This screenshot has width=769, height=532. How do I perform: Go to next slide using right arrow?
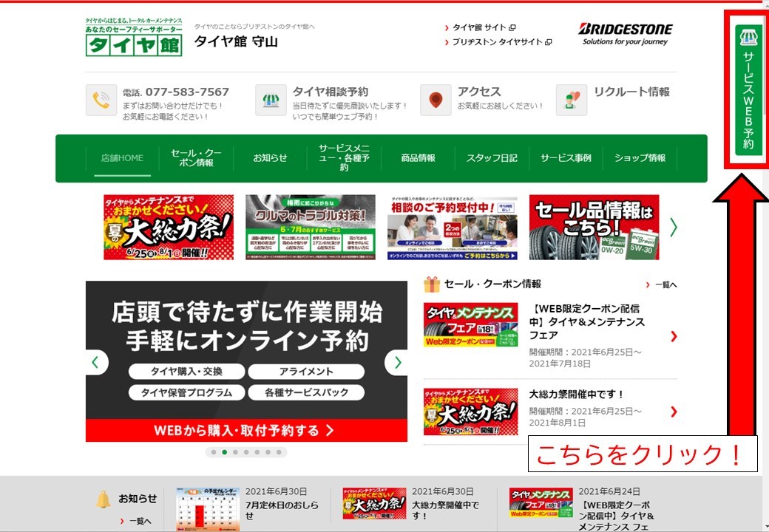pyautogui.click(x=397, y=363)
